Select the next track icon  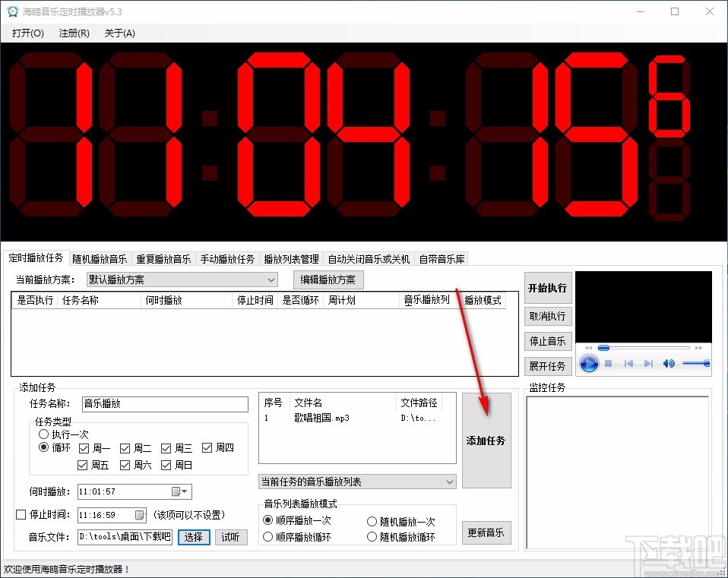point(647,363)
